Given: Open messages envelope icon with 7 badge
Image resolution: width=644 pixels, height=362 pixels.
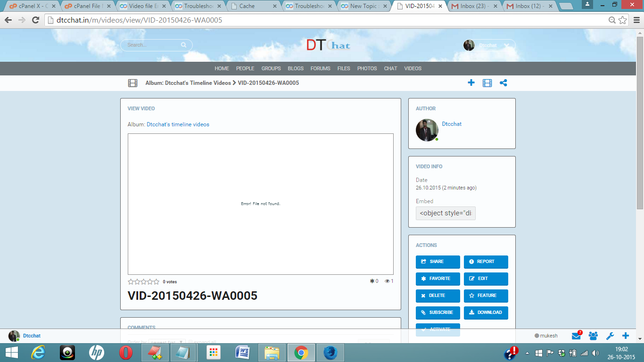Looking at the screenshot, I should coord(576,336).
